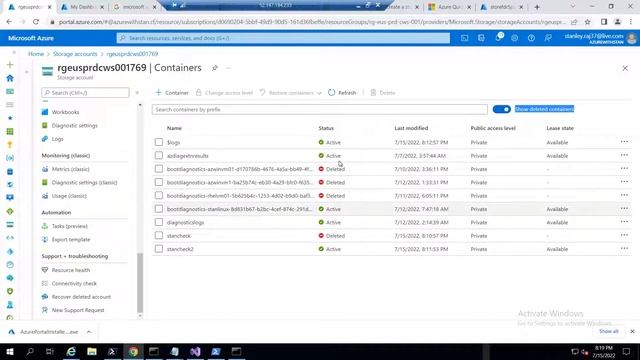Open Directories and subscriptions filter icon

tap(481, 38)
